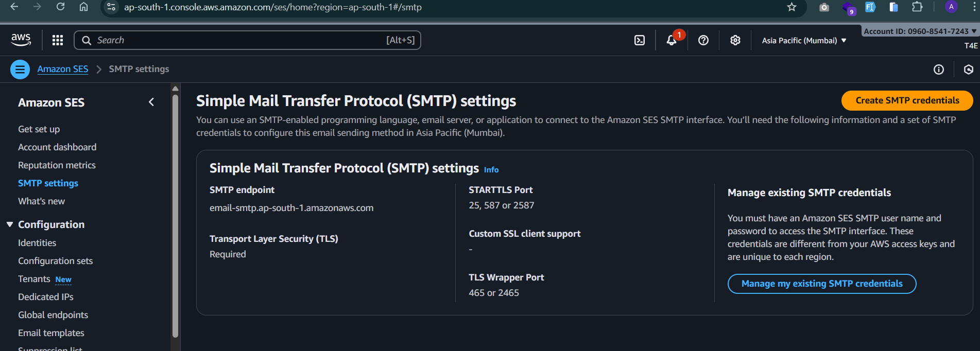Select Identities in the sidebar
The height and width of the screenshot is (351, 980).
[37, 243]
